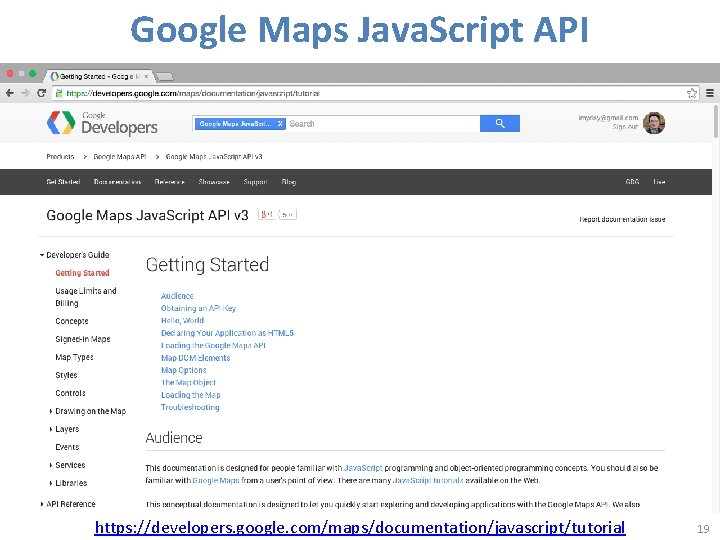Jump to Audience section link
This screenshot has width=720, height=540.
pos(177,296)
